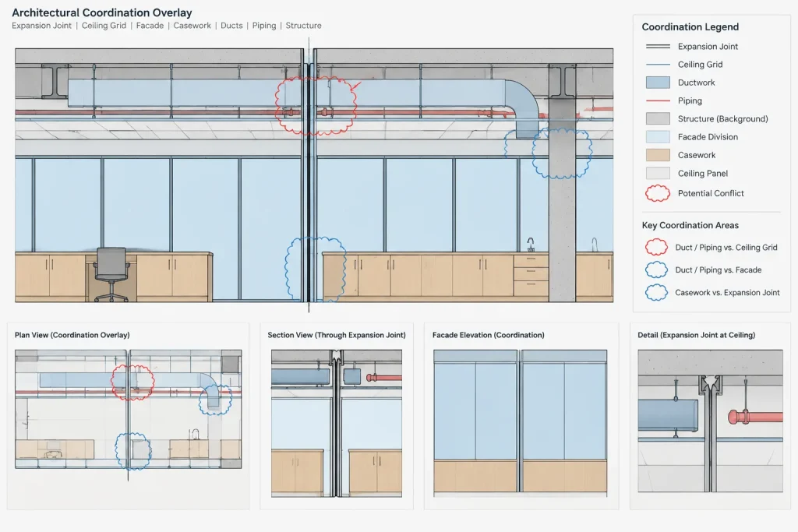Click the blue cloud at casework expansion joint

click(316, 269)
